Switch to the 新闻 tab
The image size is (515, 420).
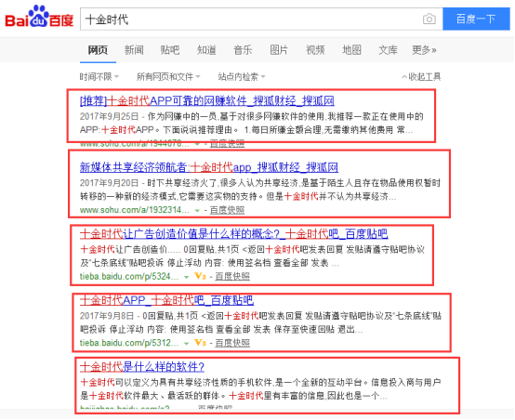click(x=134, y=50)
